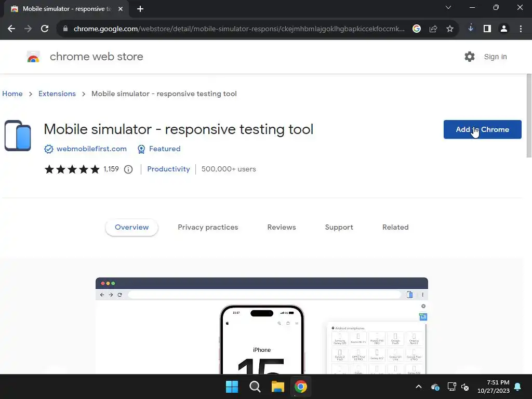This screenshot has height=399, width=532.
Task: Close the Mobile simulator tab
Action: [x=121, y=9]
